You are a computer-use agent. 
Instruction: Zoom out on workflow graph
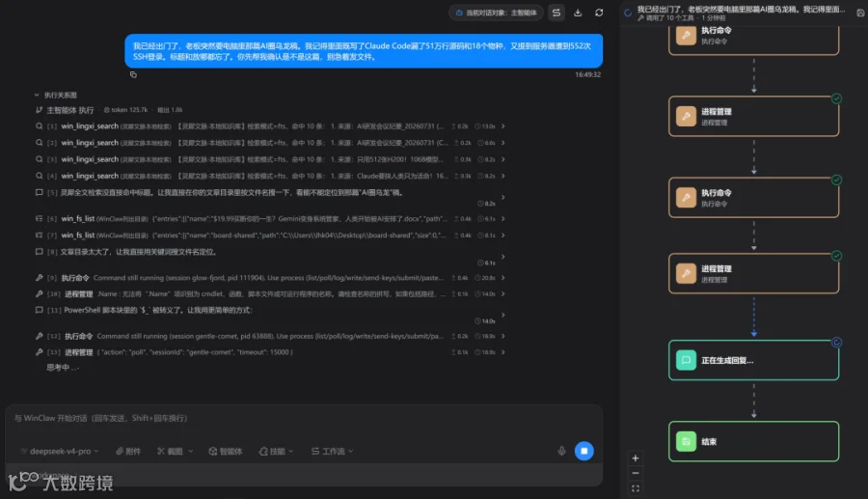coord(636,474)
